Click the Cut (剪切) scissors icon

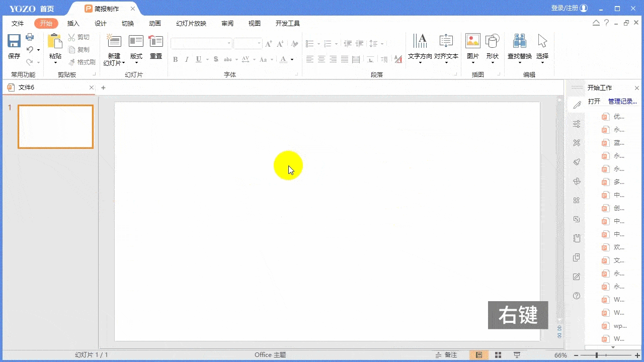point(72,37)
